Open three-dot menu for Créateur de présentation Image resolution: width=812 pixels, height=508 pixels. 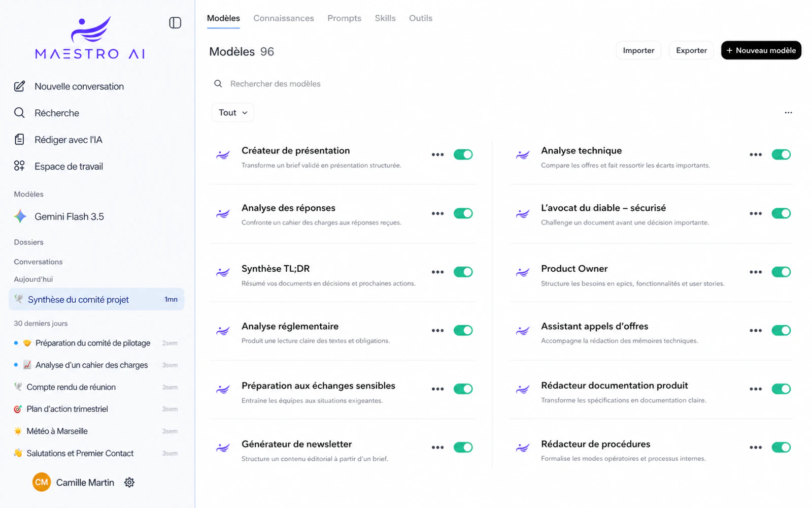click(x=437, y=154)
